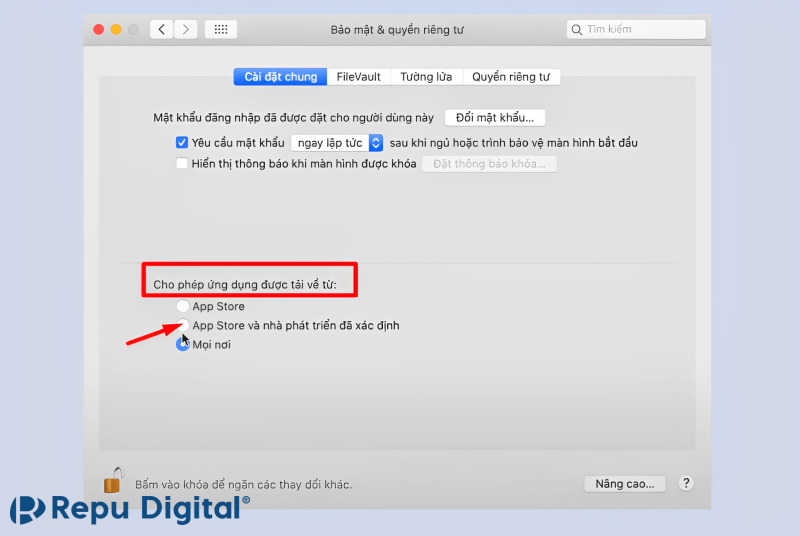Viewport: 800px width, 536px height.
Task: Enable Hiển thị thông báo khi màn hình được khóa
Action: click(x=182, y=163)
